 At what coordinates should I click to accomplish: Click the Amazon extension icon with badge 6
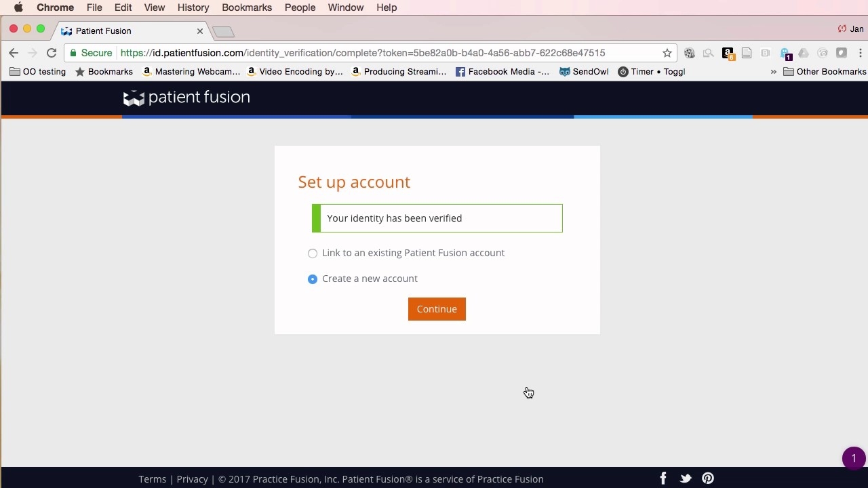coord(727,52)
